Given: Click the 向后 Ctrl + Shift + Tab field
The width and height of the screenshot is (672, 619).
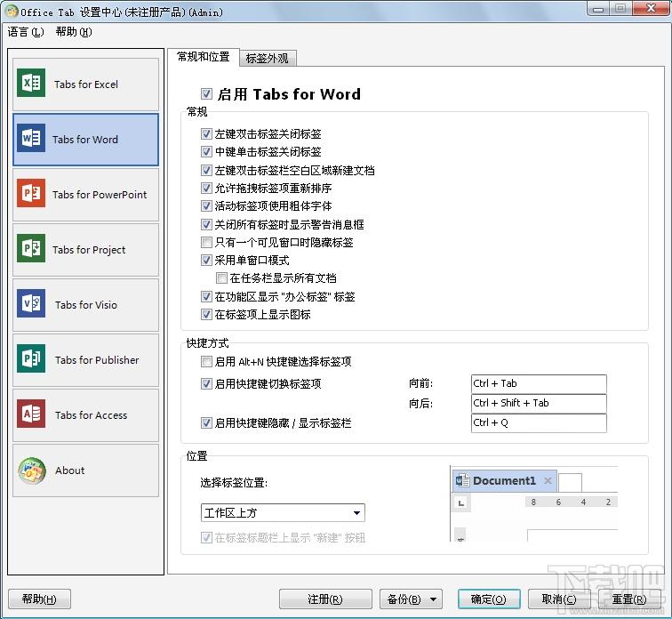Looking at the screenshot, I should coord(539,404).
